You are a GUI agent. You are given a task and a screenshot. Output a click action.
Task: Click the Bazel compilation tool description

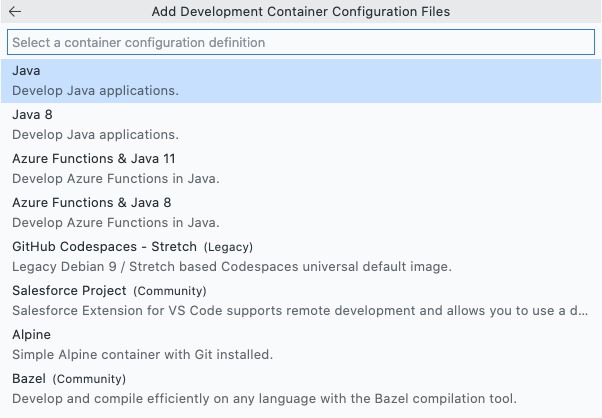tap(264, 398)
